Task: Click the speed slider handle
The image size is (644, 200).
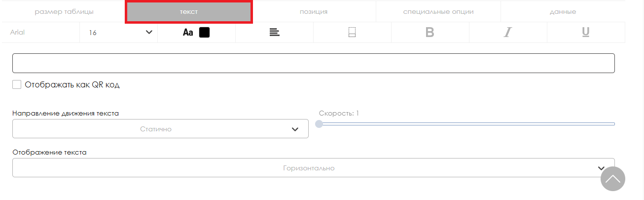Action: (x=319, y=124)
